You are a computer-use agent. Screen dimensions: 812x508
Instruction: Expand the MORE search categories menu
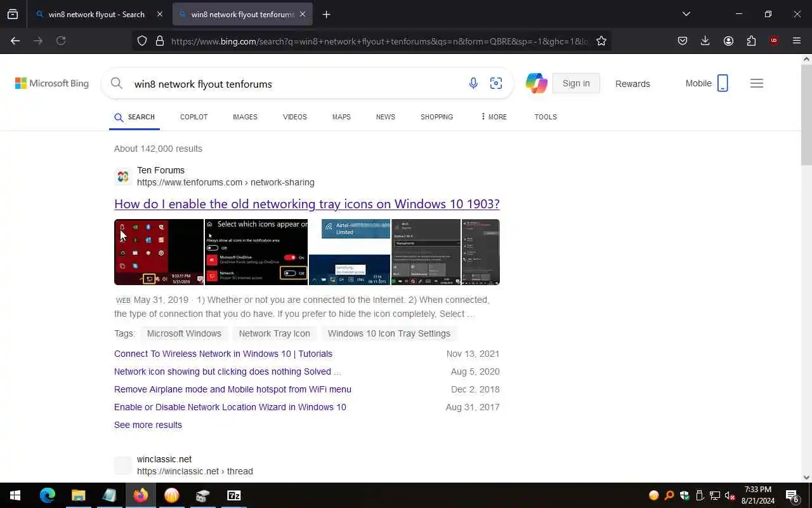(x=494, y=117)
